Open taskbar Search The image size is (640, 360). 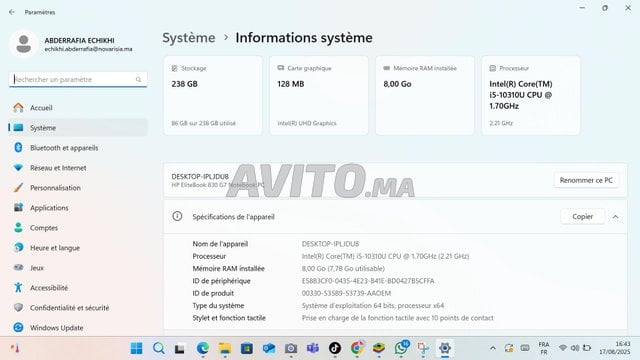pyautogui.click(x=158, y=348)
